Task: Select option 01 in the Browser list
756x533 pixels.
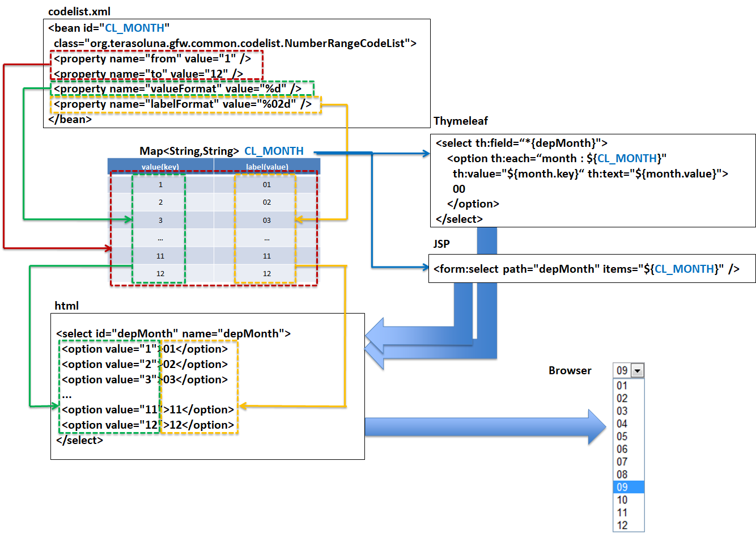Action: (622, 386)
